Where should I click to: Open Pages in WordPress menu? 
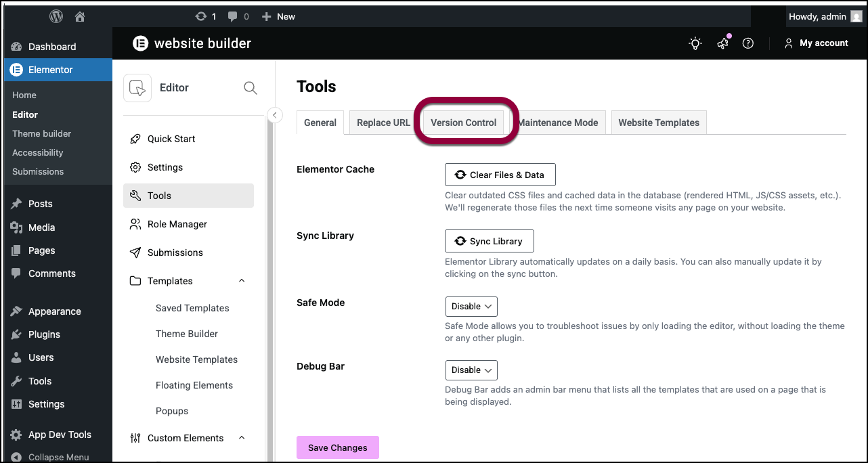(58, 250)
